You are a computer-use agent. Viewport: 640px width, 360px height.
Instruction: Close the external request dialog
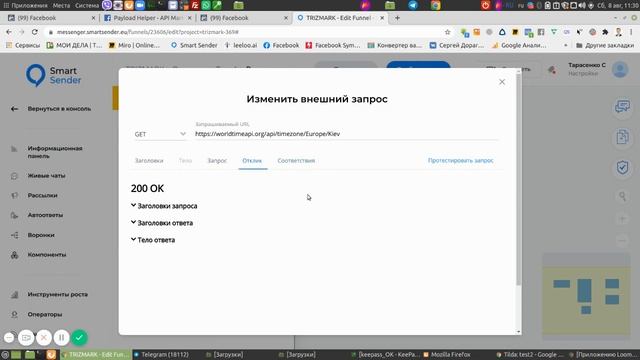click(x=502, y=82)
